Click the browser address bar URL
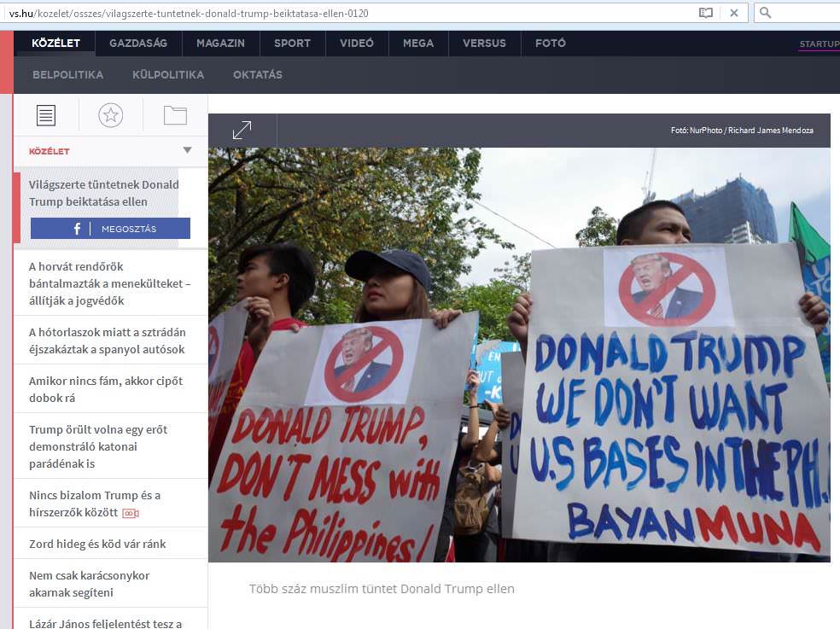This screenshot has width=840, height=629. (189, 14)
